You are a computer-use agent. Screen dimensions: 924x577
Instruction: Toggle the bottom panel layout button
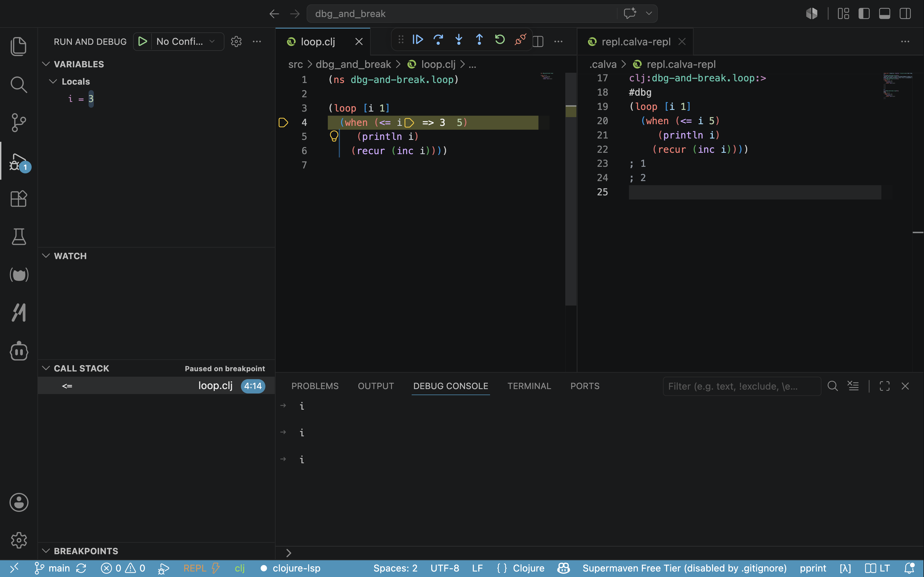tap(885, 14)
